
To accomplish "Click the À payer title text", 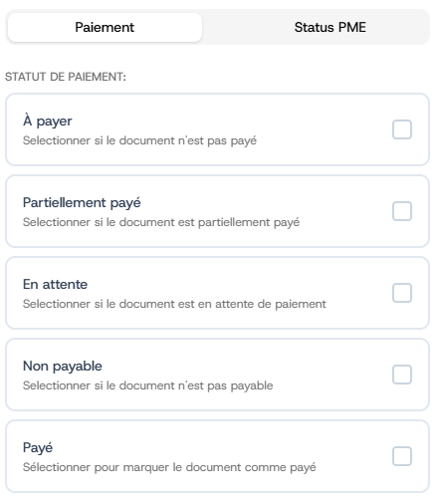I will [x=48, y=121].
